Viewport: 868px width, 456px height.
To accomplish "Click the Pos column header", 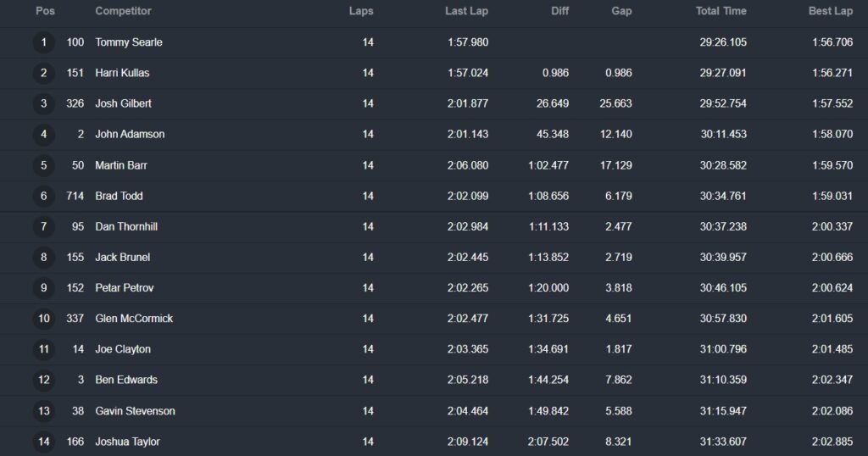I will 45,11.
